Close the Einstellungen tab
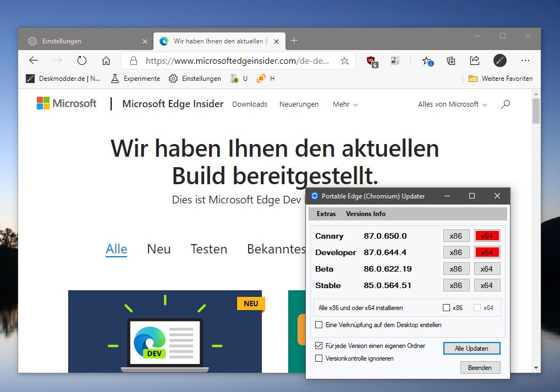 [145, 41]
